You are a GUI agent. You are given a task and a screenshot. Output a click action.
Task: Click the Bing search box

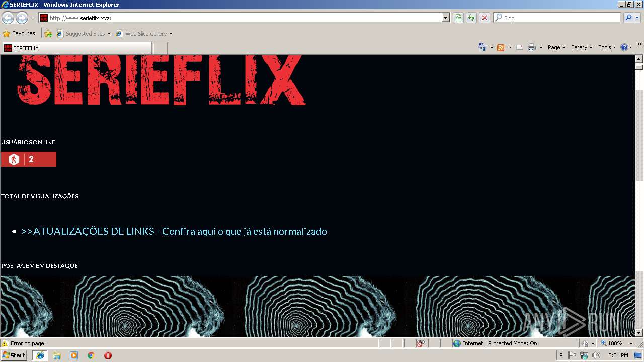tap(557, 18)
